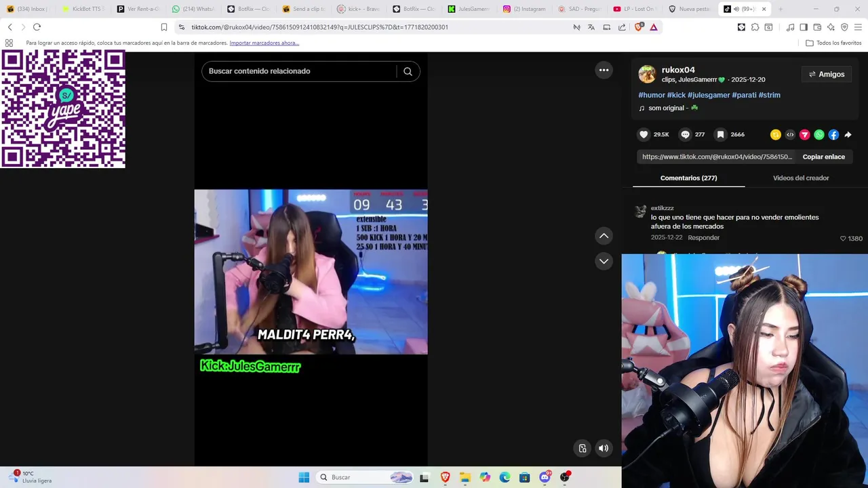Share the video to Facebook
This screenshot has width=868, height=488.
[x=833, y=135]
